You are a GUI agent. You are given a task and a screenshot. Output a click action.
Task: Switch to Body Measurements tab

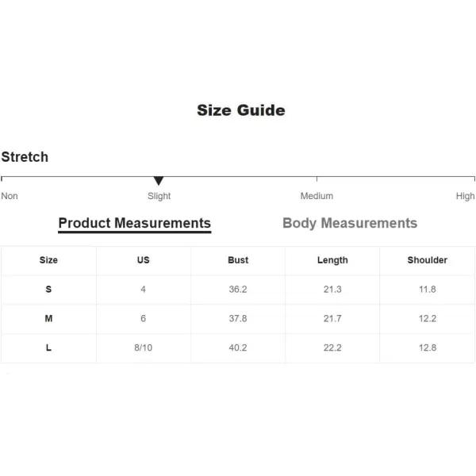(350, 223)
